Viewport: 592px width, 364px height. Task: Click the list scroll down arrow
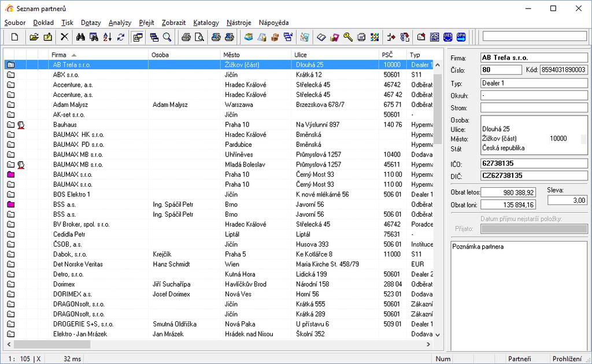(x=438, y=335)
